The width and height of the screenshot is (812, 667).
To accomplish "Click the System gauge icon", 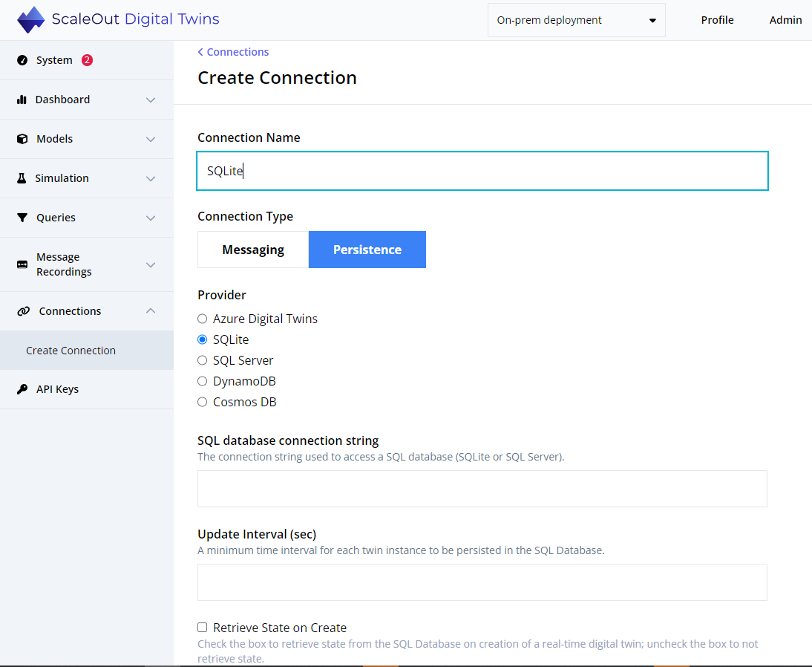I will [22, 60].
